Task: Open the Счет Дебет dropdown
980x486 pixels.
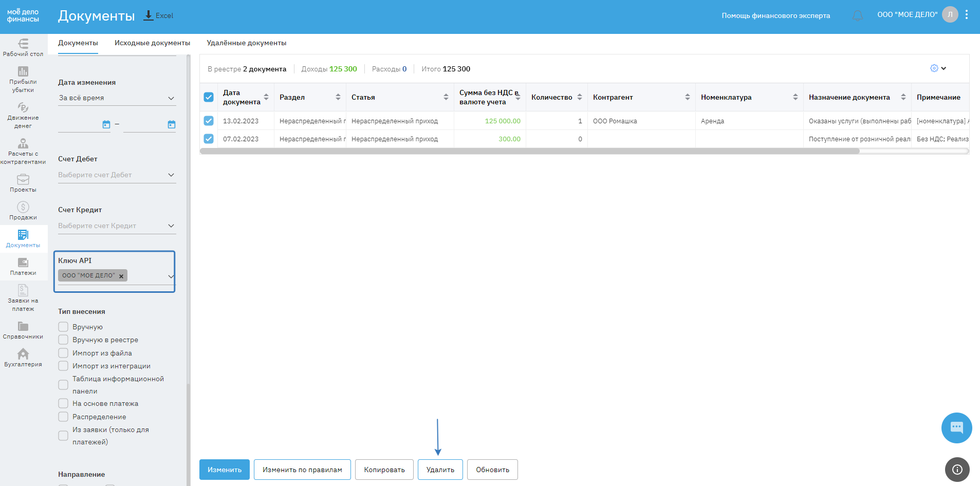Action: point(117,175)
